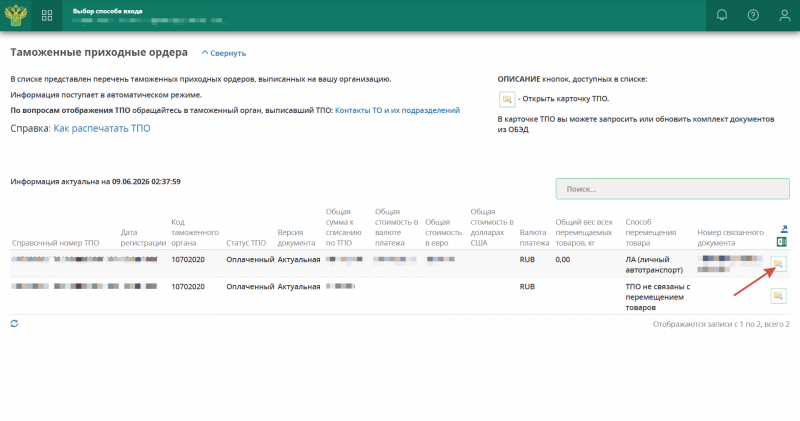Open the services grid menu icon

pos(47,15)
